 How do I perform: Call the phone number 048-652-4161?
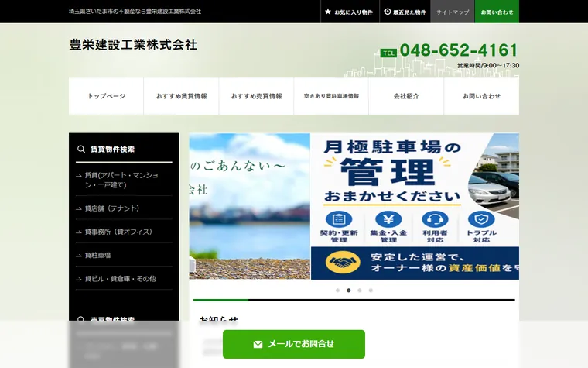point(459,50)
